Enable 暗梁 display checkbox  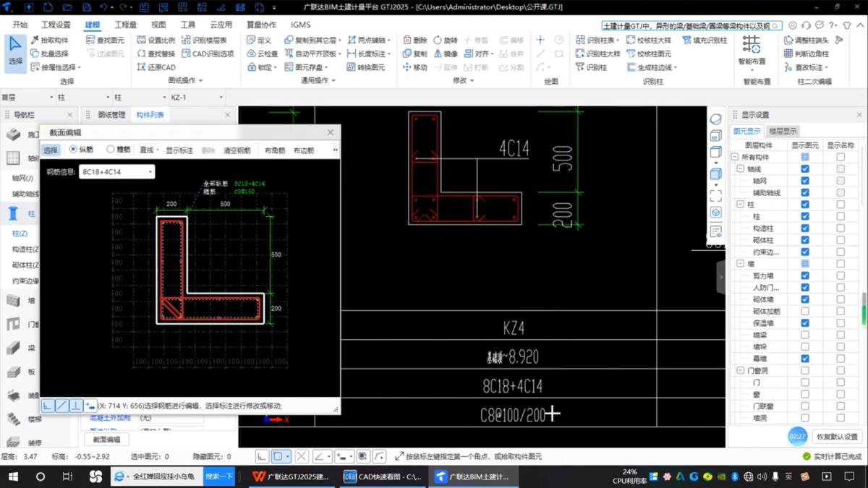click(x=805, y=335)
